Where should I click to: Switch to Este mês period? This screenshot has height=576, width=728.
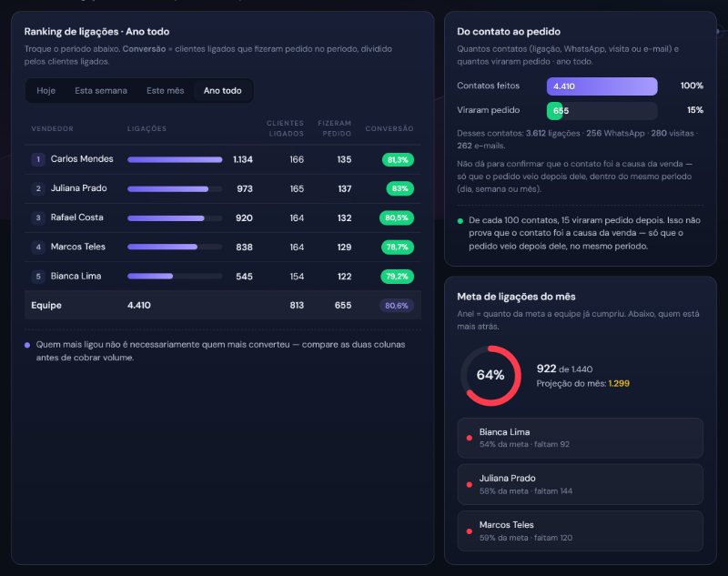(x=166, y=90)
